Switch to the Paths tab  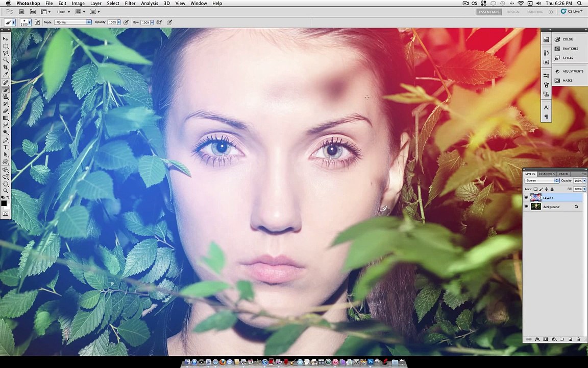click(563, 174)
